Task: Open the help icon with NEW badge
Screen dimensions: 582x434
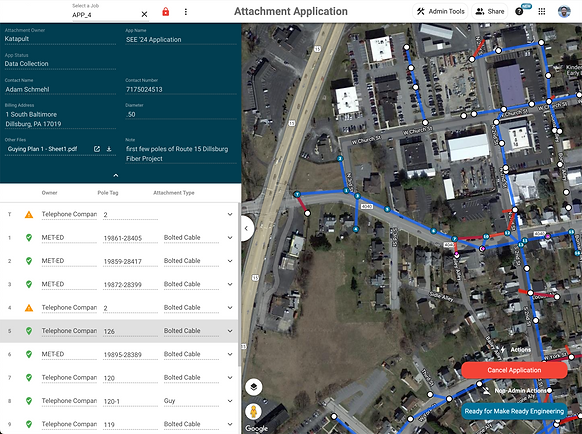Action: (x=520, y=11)
